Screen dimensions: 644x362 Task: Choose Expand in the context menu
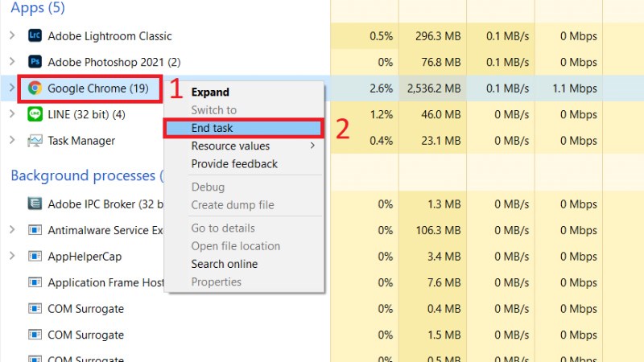point(244,93)
